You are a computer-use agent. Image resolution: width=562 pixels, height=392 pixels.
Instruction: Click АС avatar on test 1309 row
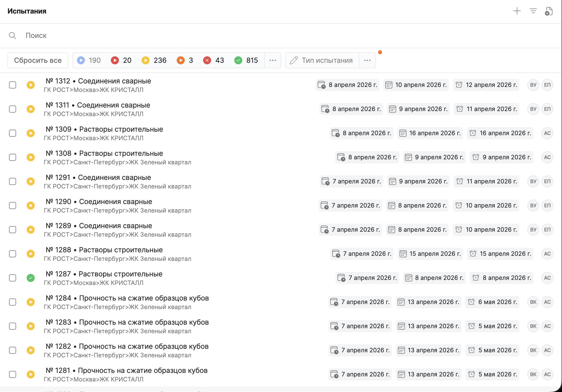click(547, 133)
